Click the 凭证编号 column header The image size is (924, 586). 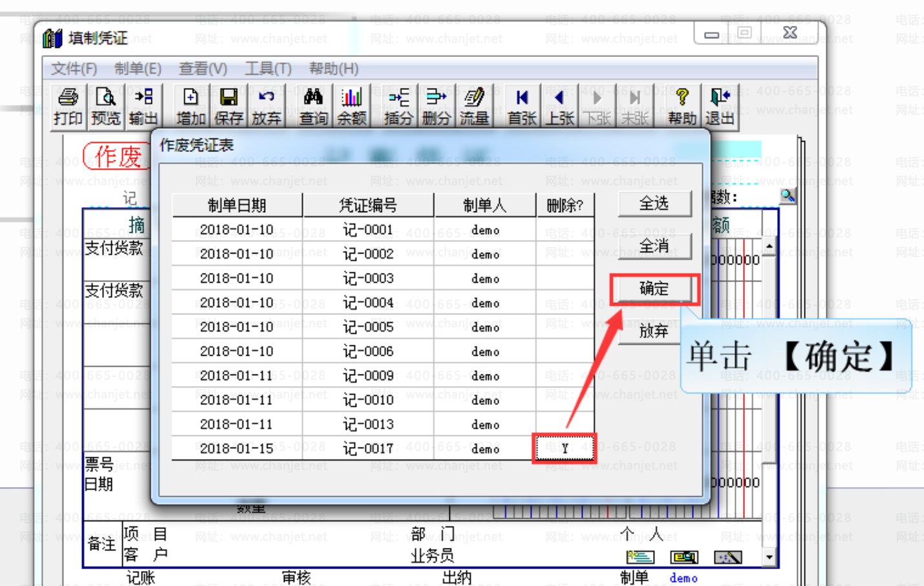(x=368, y=205)
